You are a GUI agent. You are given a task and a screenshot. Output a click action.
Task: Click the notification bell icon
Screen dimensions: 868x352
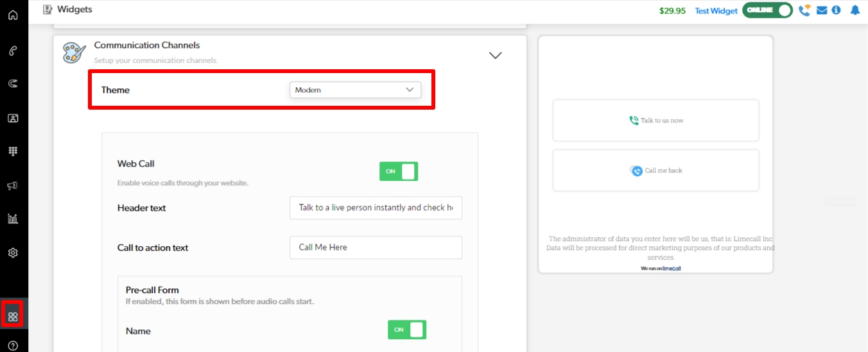click(x=855, y=10)
